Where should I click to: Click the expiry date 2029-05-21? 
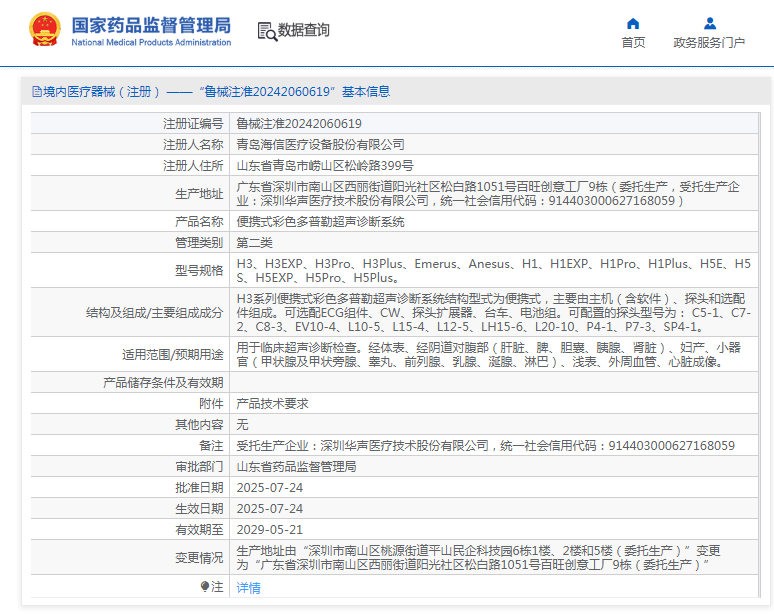click(x=269, y=529)
